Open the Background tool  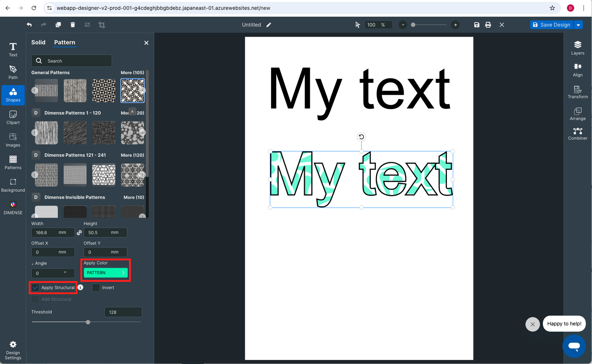pyautogui.click(x=13, y=185)
